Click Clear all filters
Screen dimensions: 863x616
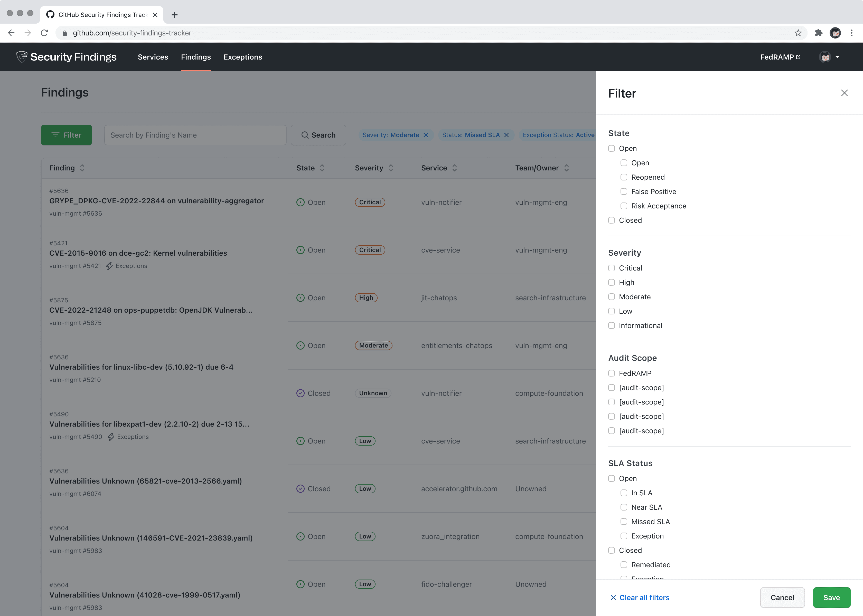tap(640, 598)
